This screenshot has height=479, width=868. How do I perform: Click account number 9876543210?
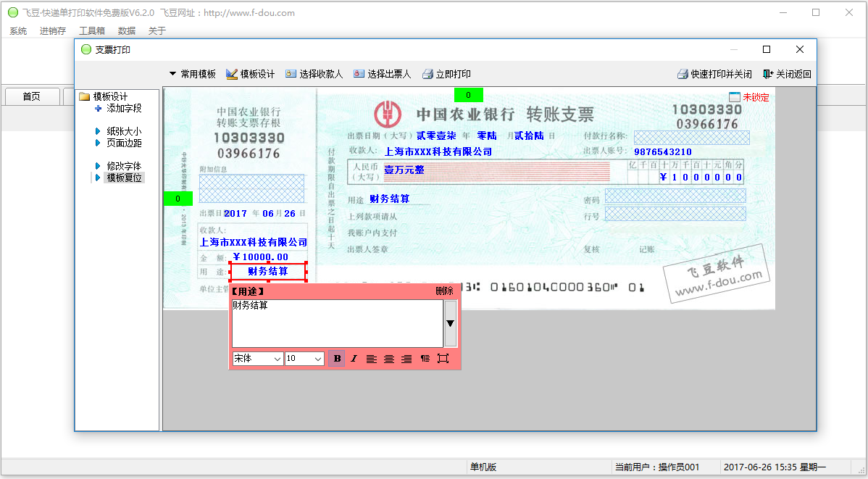click(x=663, y=151)
